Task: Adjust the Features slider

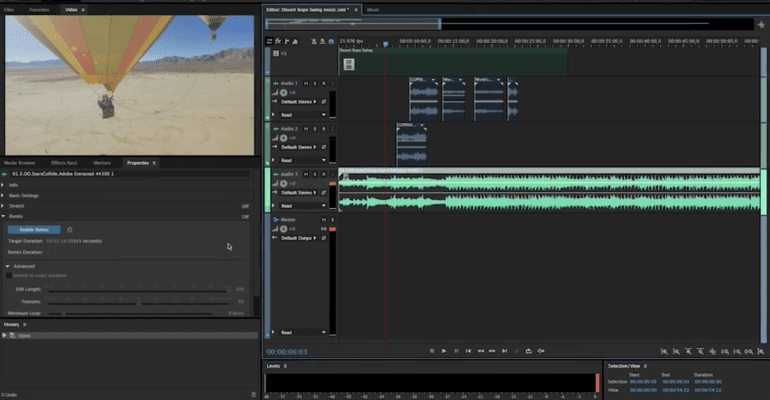Action: point(140,303)
